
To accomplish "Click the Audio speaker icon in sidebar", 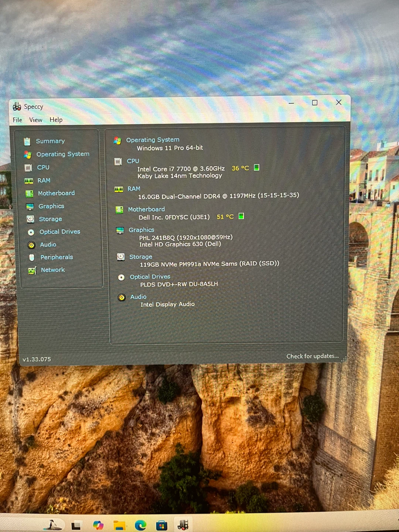I will pos(31,245).
